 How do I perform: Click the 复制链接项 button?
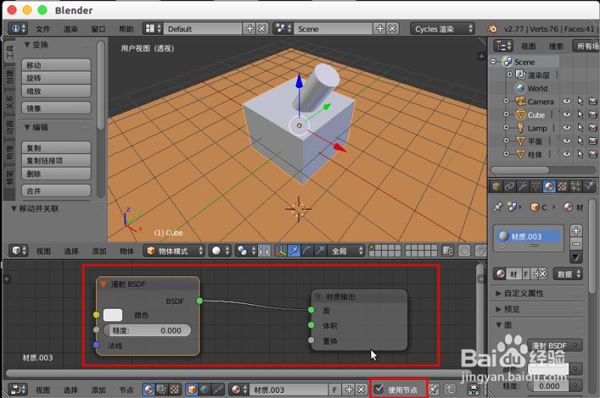(x=56, y=161)
